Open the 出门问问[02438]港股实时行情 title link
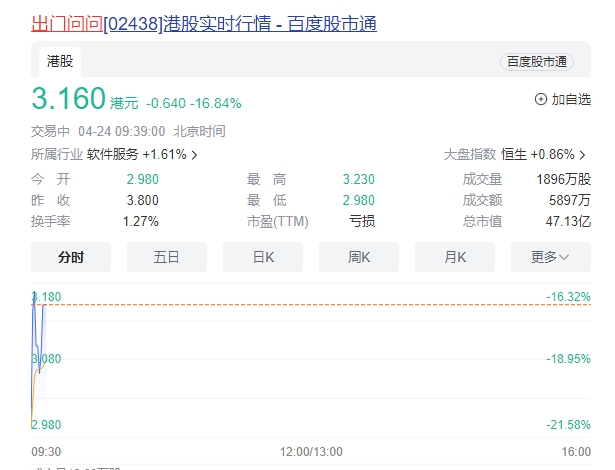 [x=204, y=24]
